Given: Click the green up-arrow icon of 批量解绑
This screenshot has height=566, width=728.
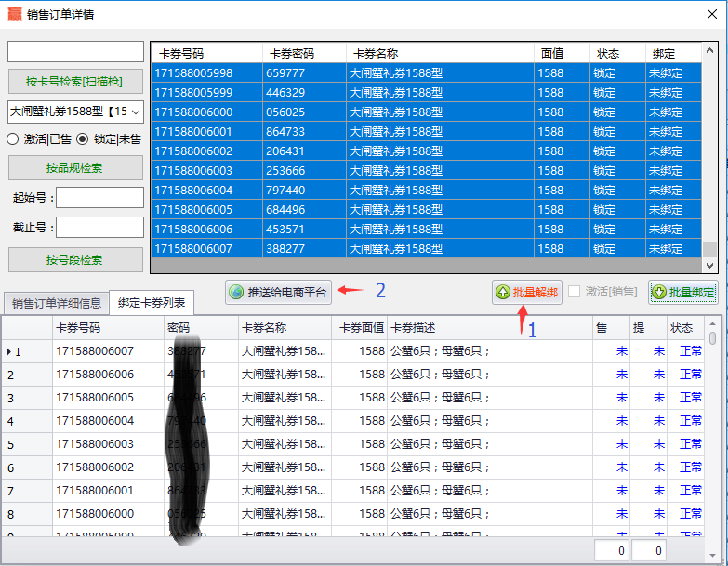Looking at the screenshot, I should [503, 292].
